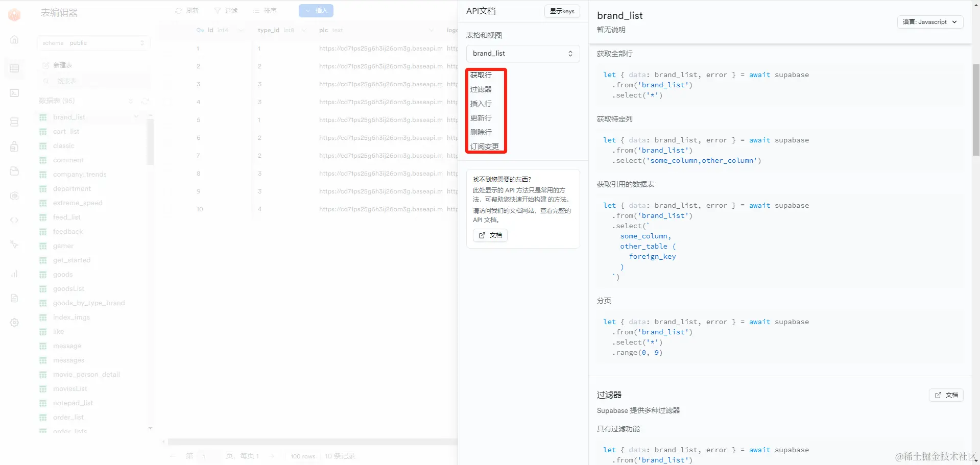Open 文档 link beside the 过滤器 heading

[946, 395]
